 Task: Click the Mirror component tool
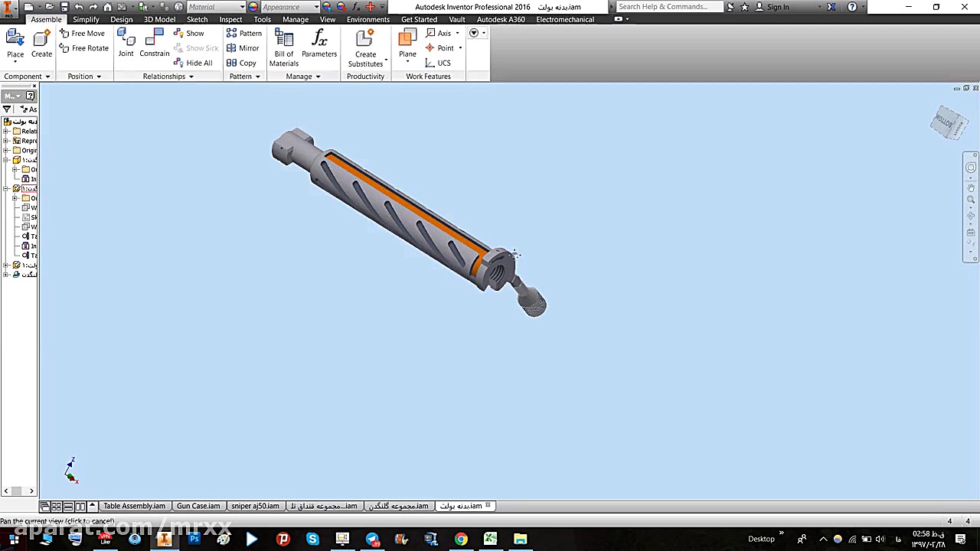tap(243, 48)
